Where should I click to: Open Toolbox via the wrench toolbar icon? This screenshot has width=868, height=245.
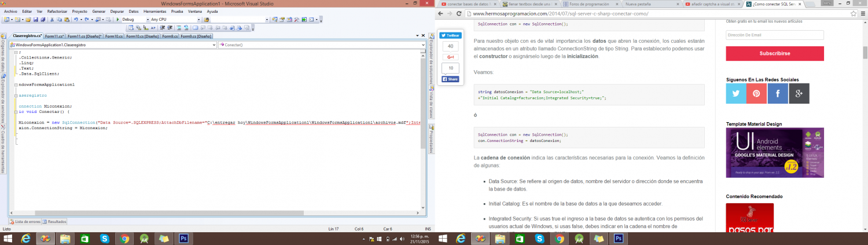[296, 20]
